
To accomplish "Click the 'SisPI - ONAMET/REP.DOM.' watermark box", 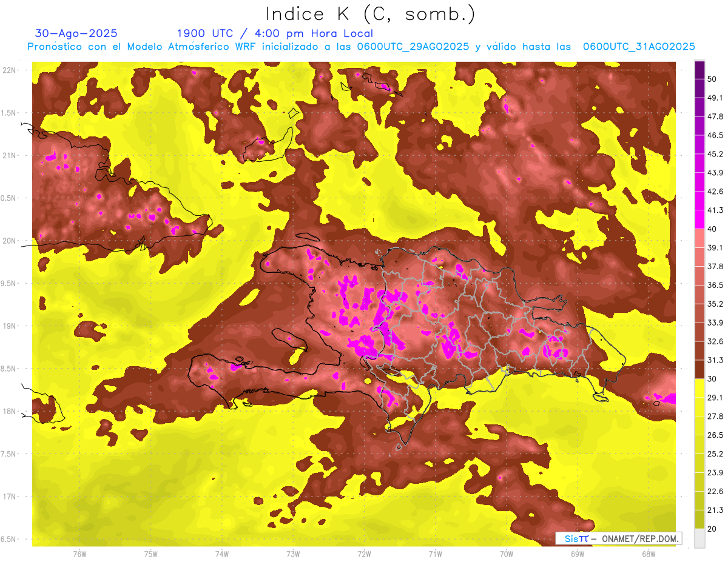I will point(619,538).
